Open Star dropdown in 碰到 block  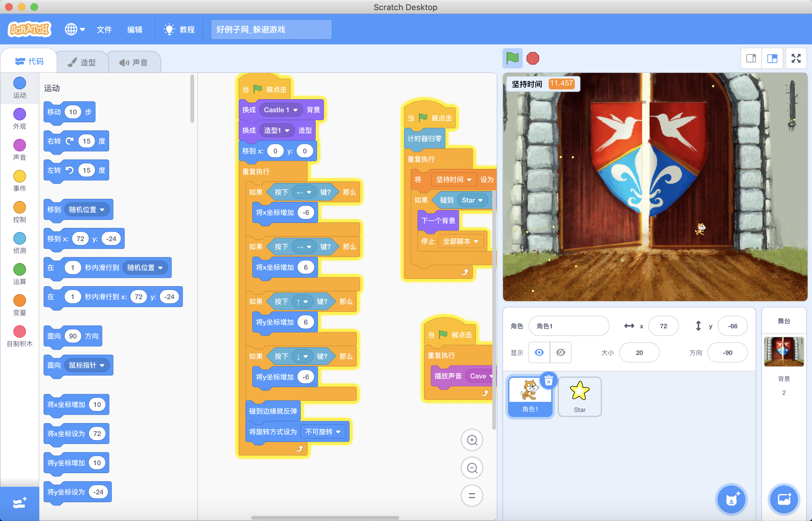click(472, 200)
